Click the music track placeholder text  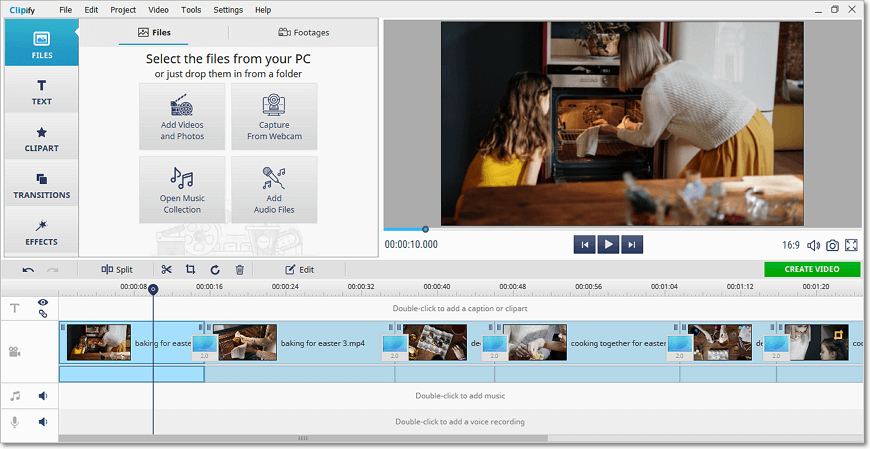point(460,396)
